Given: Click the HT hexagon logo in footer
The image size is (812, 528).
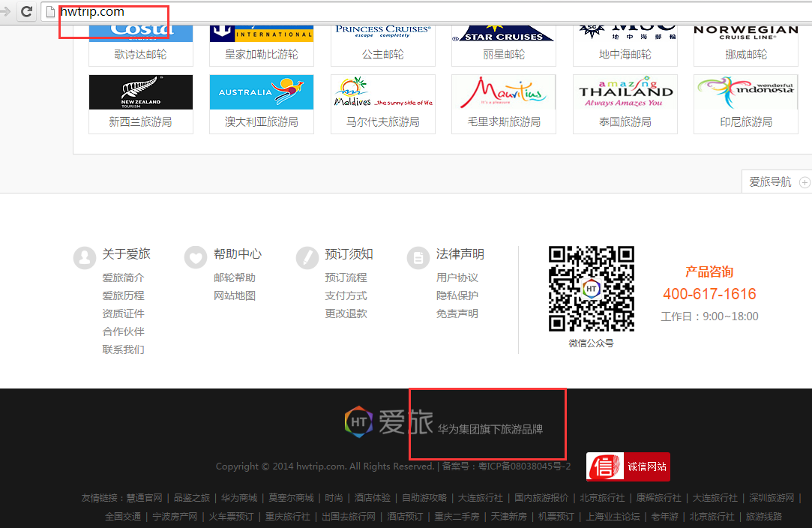Looking at the screenshot, I should coord(358,421).
